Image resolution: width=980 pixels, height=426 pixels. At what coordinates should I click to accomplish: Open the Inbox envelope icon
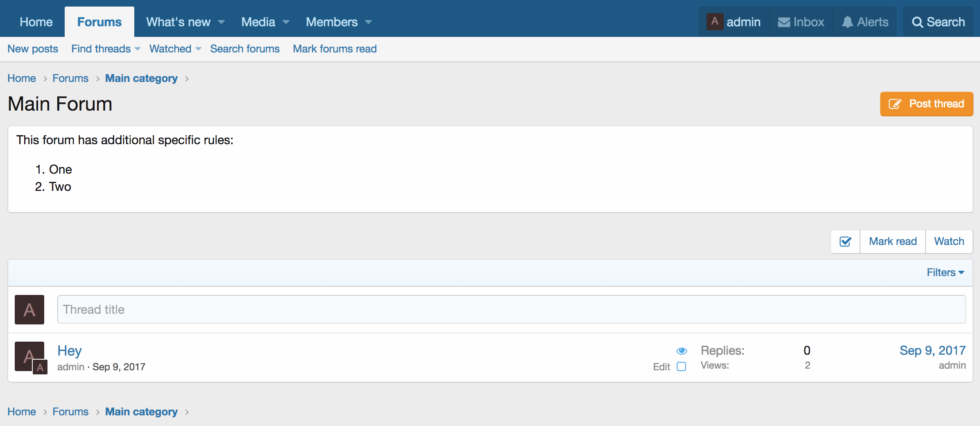[784, 22]
